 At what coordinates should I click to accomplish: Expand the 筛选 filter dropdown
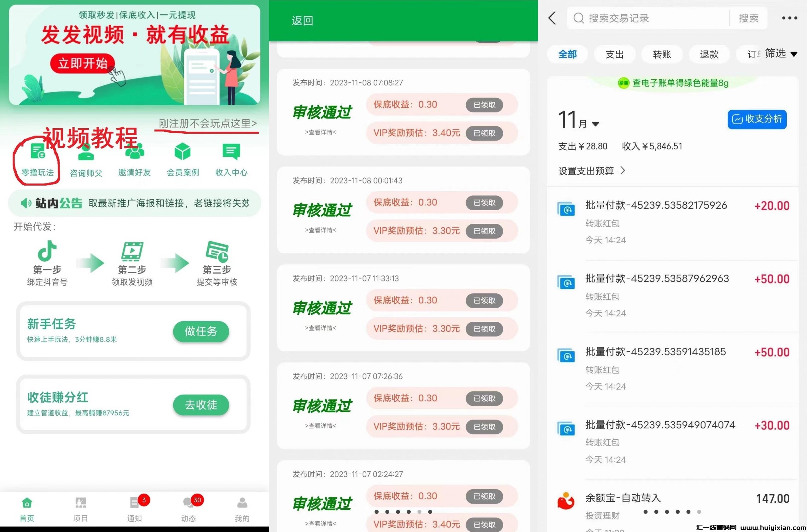[781, 54]
